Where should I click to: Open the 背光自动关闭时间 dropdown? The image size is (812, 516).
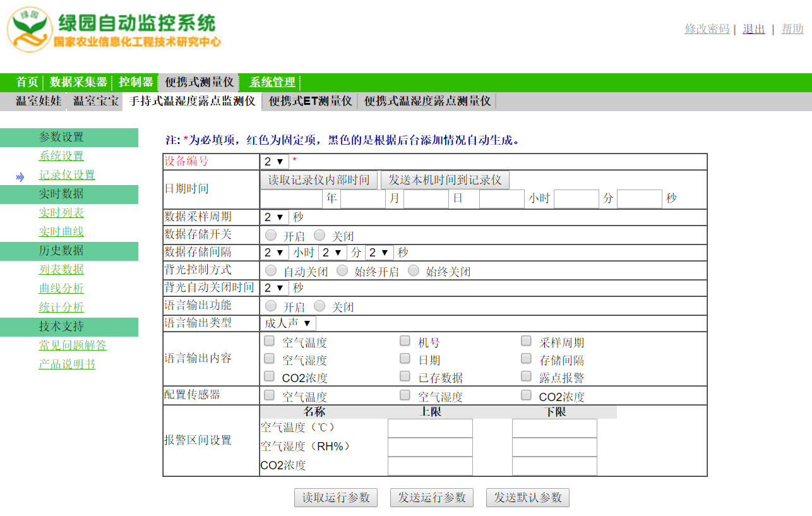coord(274,288)
